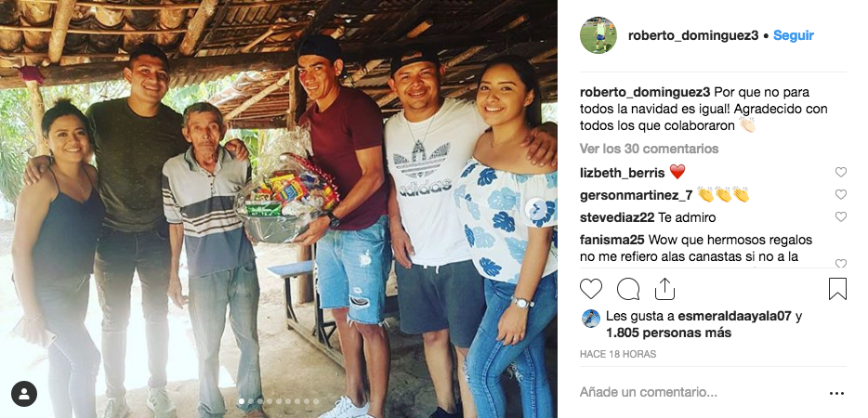868x418 pixels.
Task: Go to next carousel photo arrow
Action: point(537,209)
